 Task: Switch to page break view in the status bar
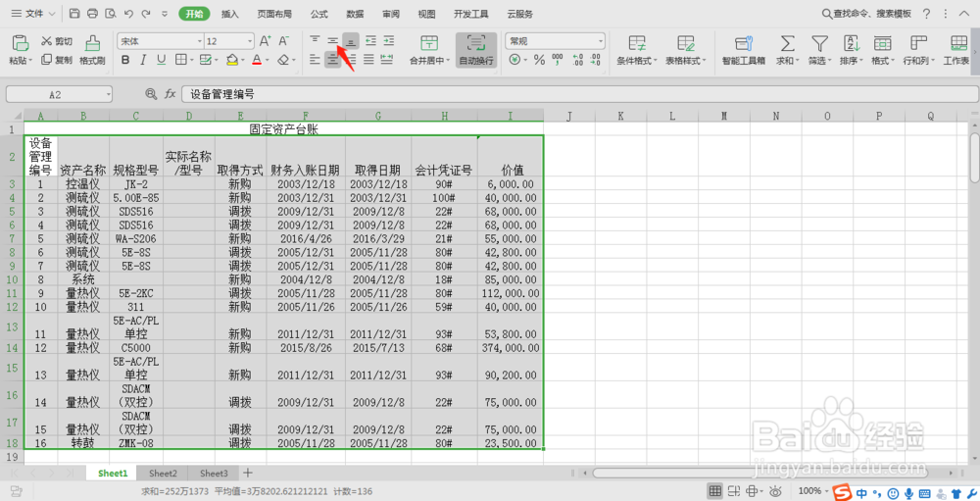pos(734,491)
